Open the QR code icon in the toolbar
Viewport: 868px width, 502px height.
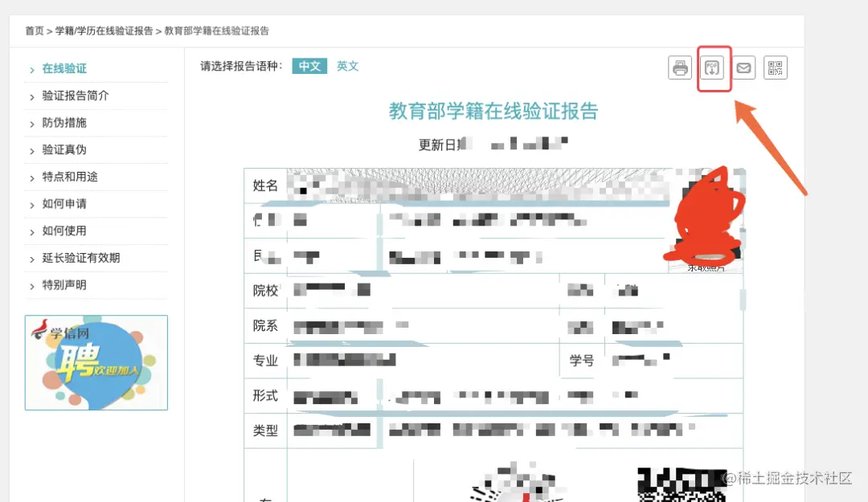point(775,67)
